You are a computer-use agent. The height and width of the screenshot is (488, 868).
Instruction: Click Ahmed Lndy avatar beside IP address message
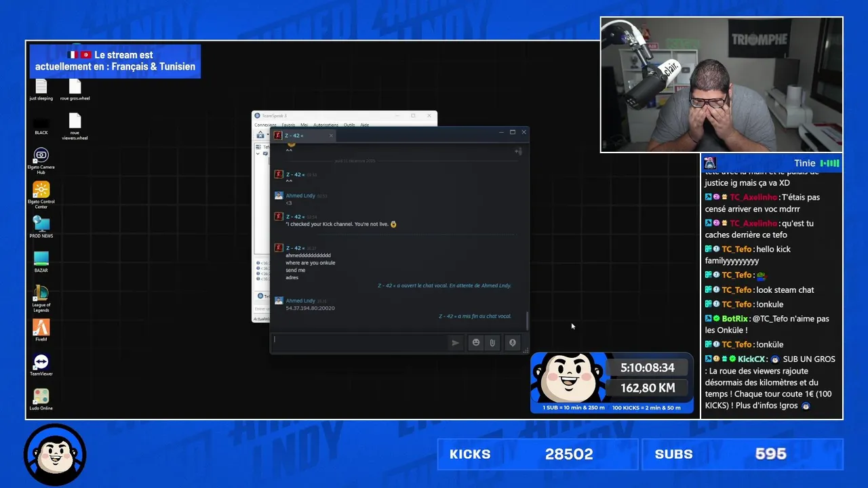click(278, 301)
